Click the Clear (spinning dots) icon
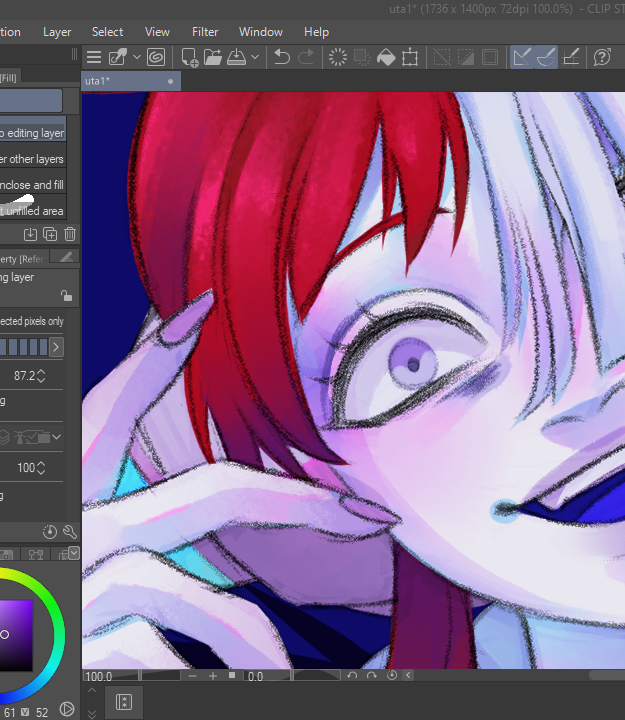This screenshot has height=720, width=625. (338, 57)
